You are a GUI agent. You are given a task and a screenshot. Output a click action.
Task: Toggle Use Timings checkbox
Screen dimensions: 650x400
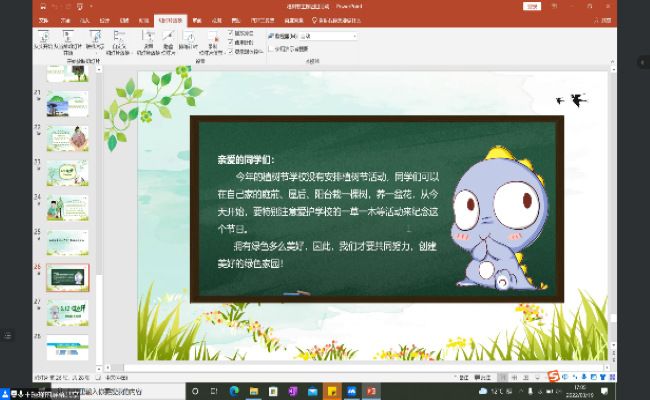pos(232,41)
